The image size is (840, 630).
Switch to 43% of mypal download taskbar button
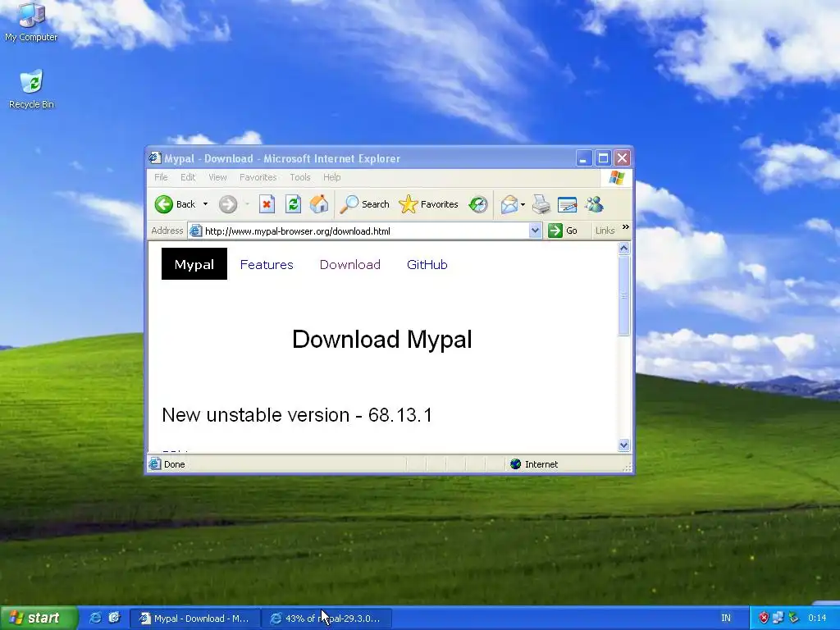326,619
